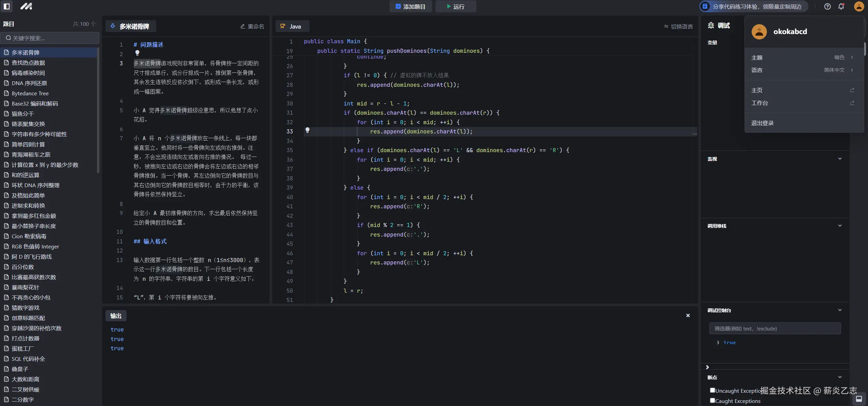The image size is (868, 406).
Task: Close the output panel with X
Action: point(688,315)
